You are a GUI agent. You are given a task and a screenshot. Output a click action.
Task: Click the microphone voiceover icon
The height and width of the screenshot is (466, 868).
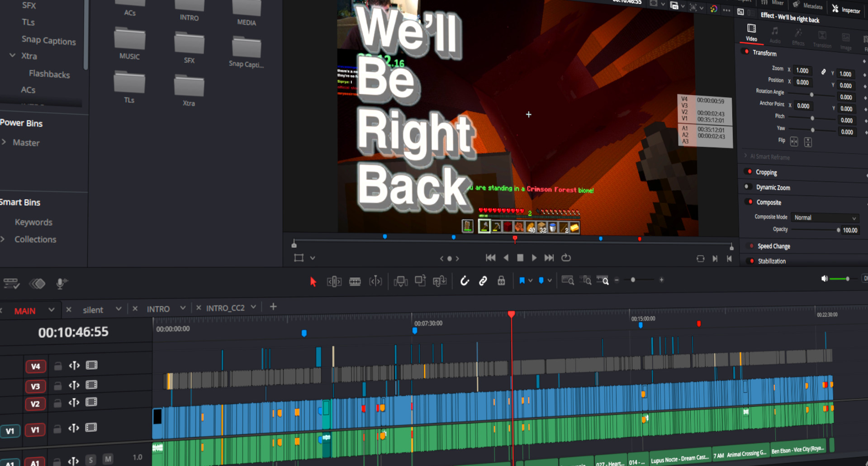(62, 284)
